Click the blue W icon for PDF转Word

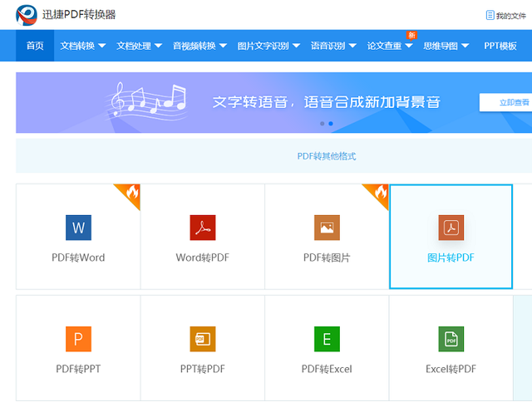(78, 228)
